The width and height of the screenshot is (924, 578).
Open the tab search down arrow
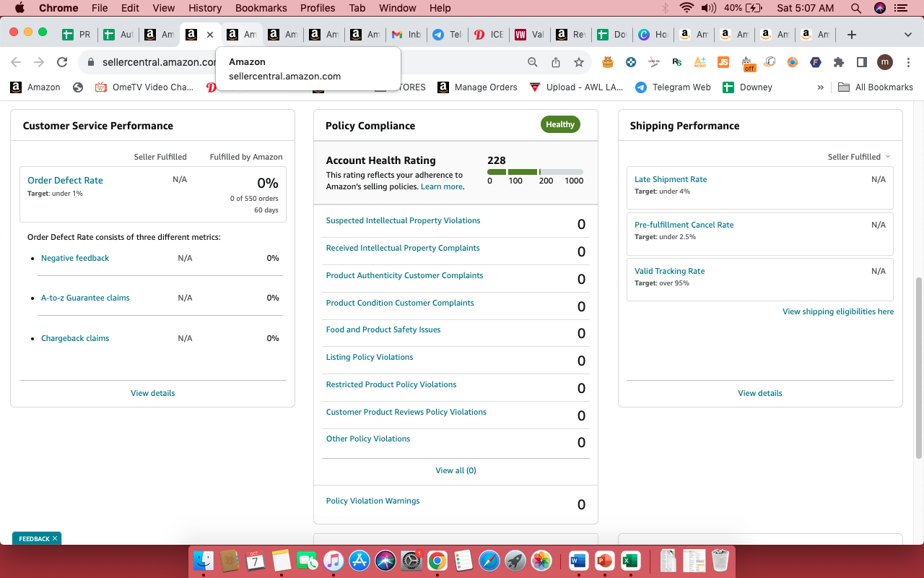point(907,35)
